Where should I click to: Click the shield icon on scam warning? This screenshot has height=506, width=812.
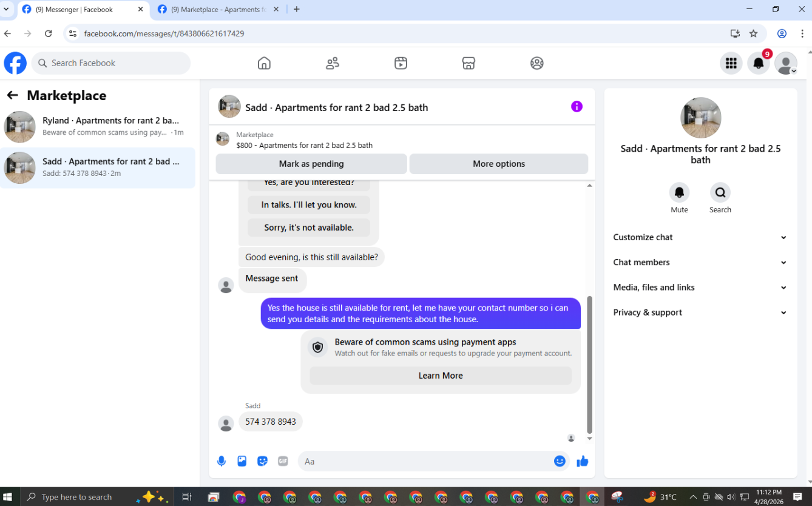point(317,347)
